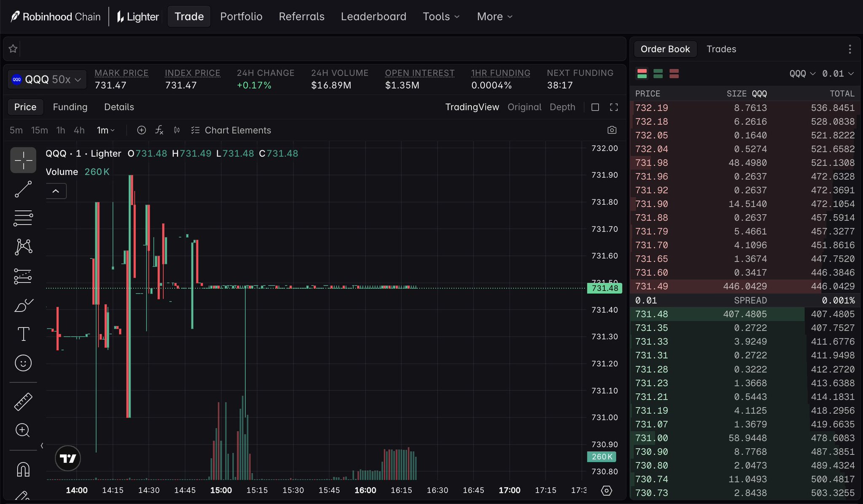Open order book options menu dots
Viewport: 863px width, 504px height.
[x=850, y=49]
